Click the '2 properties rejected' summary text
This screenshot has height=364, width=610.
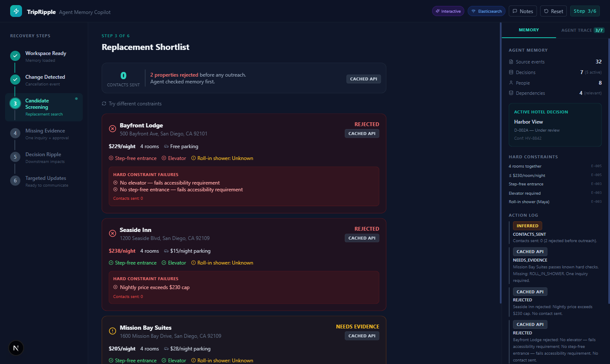click(x=174, y=75)
